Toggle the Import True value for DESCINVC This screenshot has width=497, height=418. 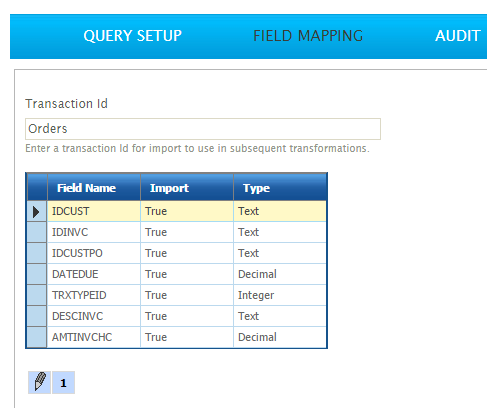point(187,316)
